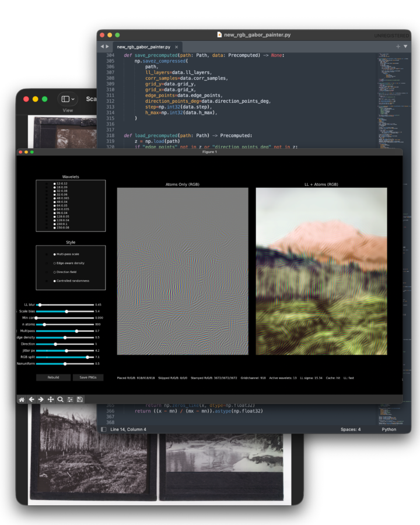
Task: Select the new_rgb_gabor_painter.py tab
Action: (x=143, y=47)
